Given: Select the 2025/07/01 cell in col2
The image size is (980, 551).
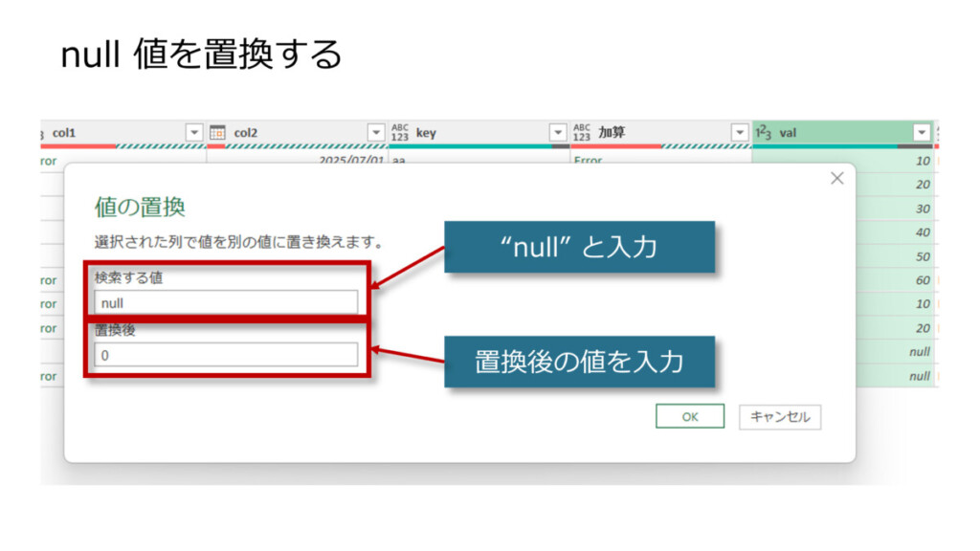Looking at the screenshot, I should pos(350,161).
